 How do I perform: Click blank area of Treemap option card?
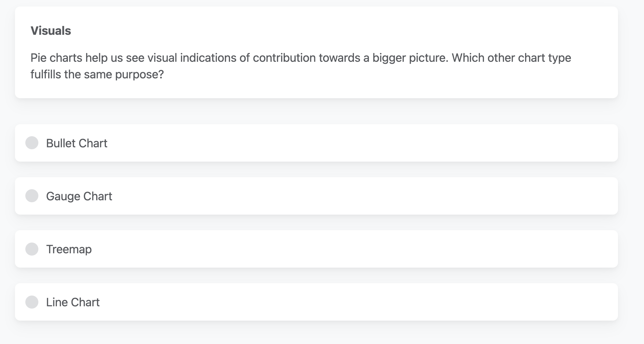coord(357,249)
